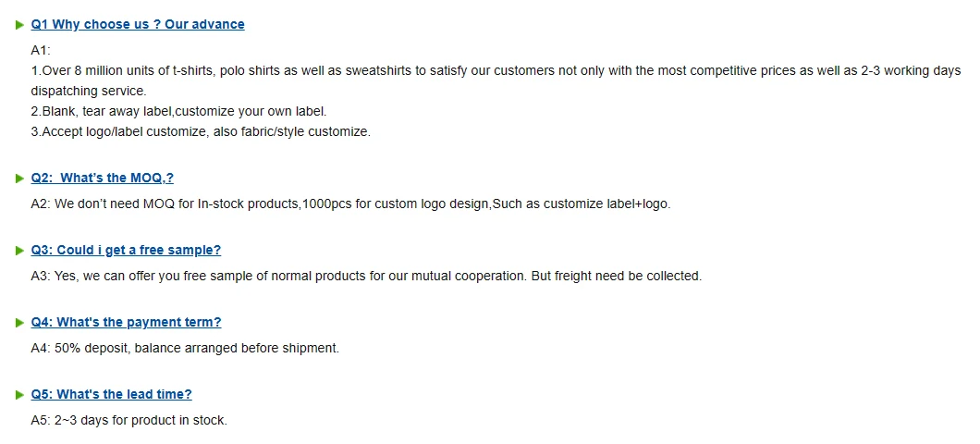Open the 'Q2: What's the MOQ,?' link
The width and height of the screenshot is (980, 444).
(103, 178)
